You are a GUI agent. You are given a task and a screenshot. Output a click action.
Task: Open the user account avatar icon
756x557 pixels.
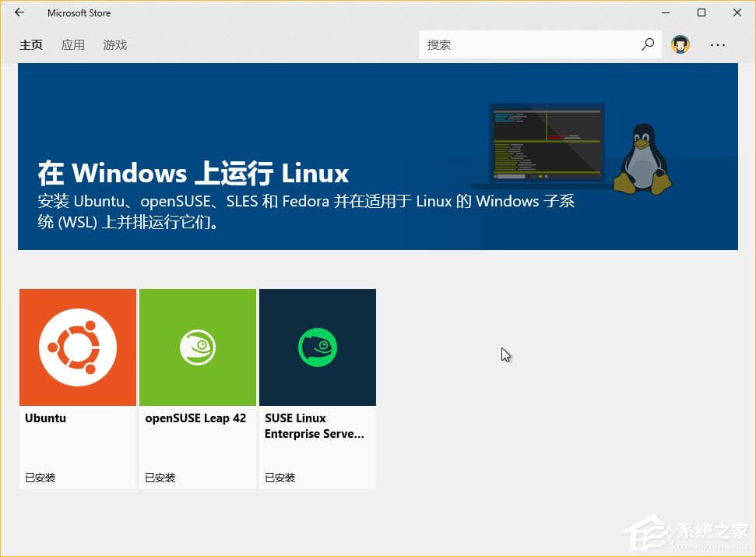point(680,44)
